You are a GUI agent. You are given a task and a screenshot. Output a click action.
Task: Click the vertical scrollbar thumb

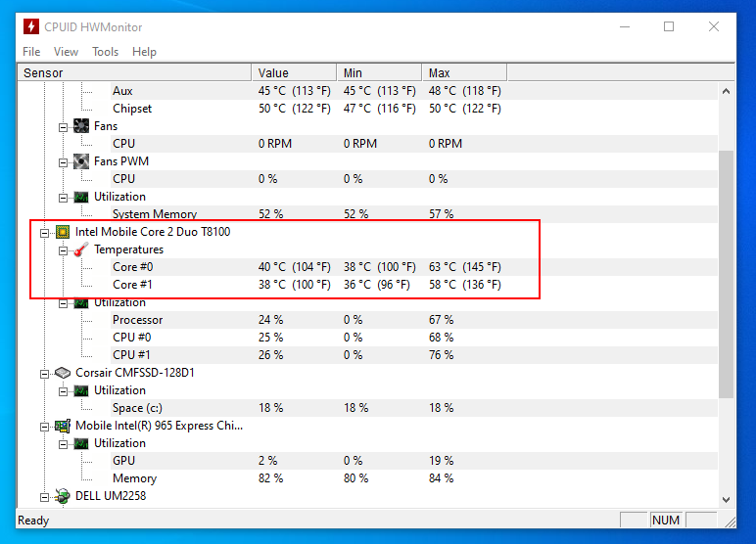tap(726, 274)
